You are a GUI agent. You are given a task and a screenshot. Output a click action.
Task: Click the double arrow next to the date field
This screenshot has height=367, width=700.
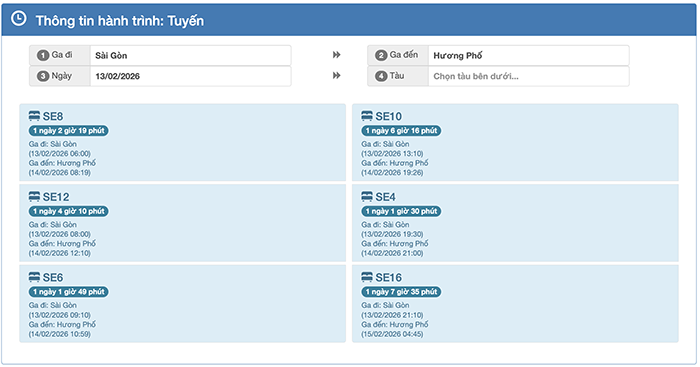click(x=337, y=75)
